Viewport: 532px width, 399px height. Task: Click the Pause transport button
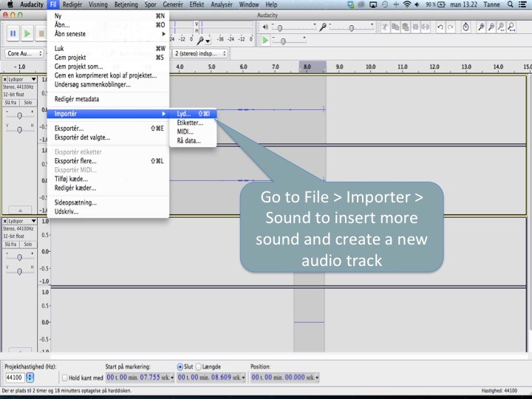[x=13, y=33]
